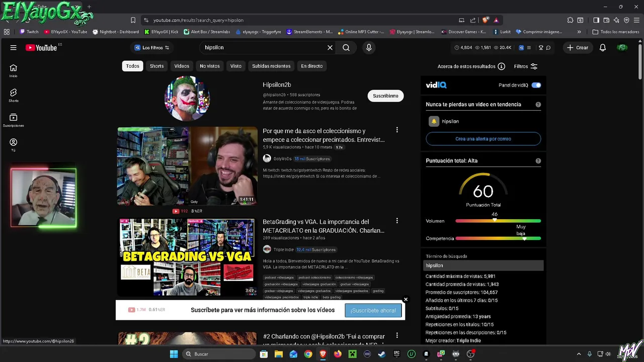Open options for #2 Charlando video
This screenshot has width=644, height=362.
pos(397,335)
